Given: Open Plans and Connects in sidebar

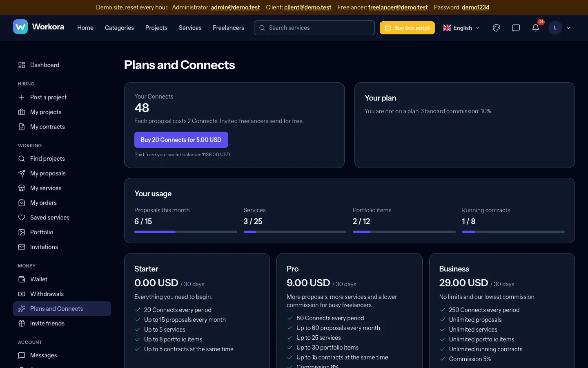Looking at the screenshot, I should click(x=62, y=309).
